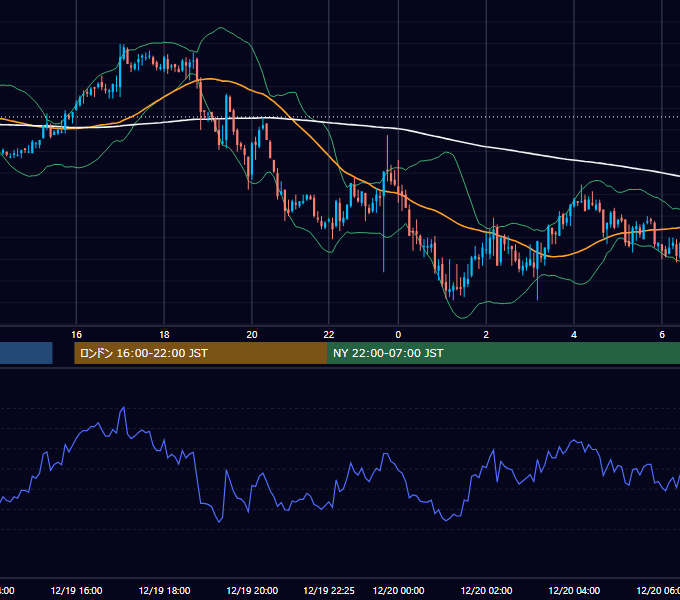Click the 12/19 22:25 date label
Screen dimensions: 680x600
tap(329, 590)
